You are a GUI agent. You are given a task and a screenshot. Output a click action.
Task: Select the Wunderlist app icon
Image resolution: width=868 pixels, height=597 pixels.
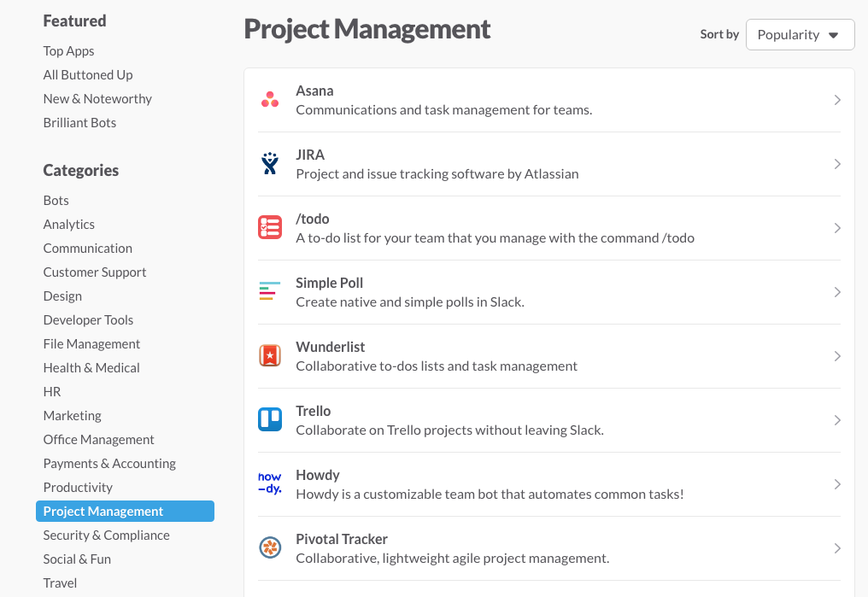click(270, 355)
